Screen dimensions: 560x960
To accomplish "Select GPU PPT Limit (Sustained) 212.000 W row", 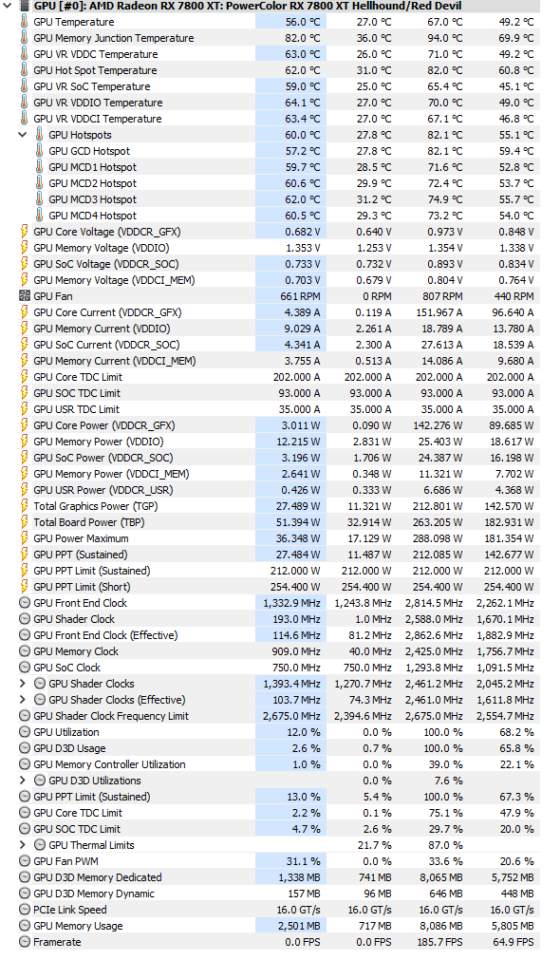I will pos(278,571).
